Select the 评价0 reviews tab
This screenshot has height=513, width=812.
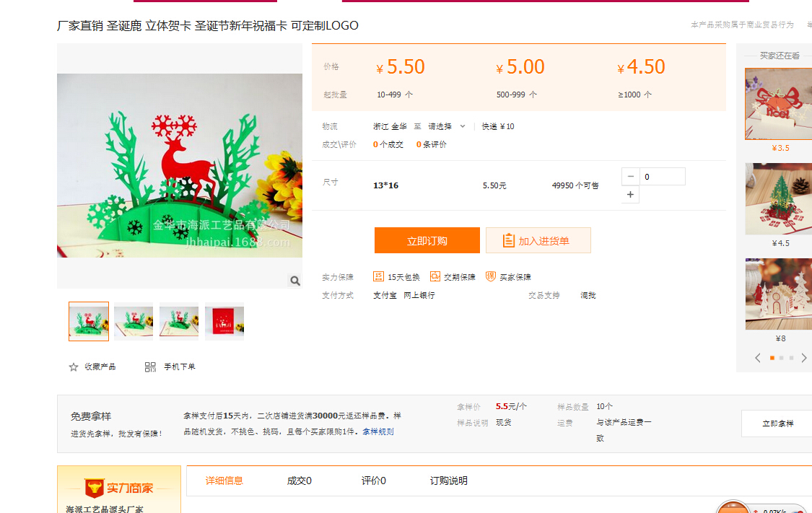373,481
